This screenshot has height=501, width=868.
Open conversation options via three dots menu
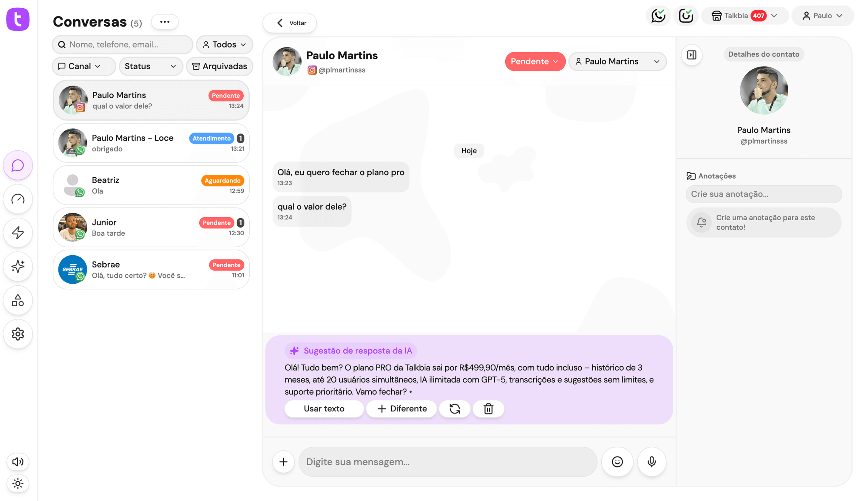[165, 21]
